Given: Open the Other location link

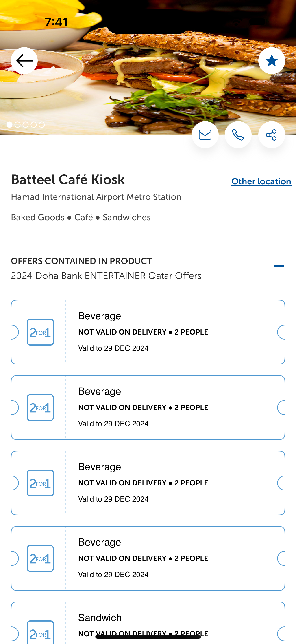Looking at the screenshot, I should [x=261, y=181].
